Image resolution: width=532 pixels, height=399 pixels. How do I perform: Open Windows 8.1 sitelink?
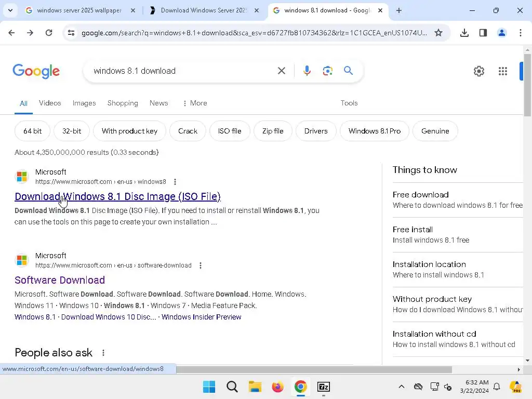(35, 317)
